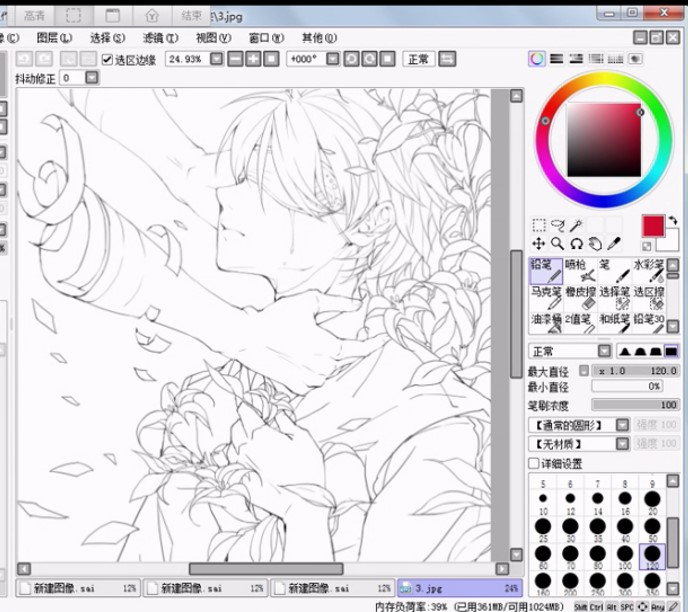
Task: Select the 笔 pen brush tool
Action: pyautogui.click(x=614, y=271)
